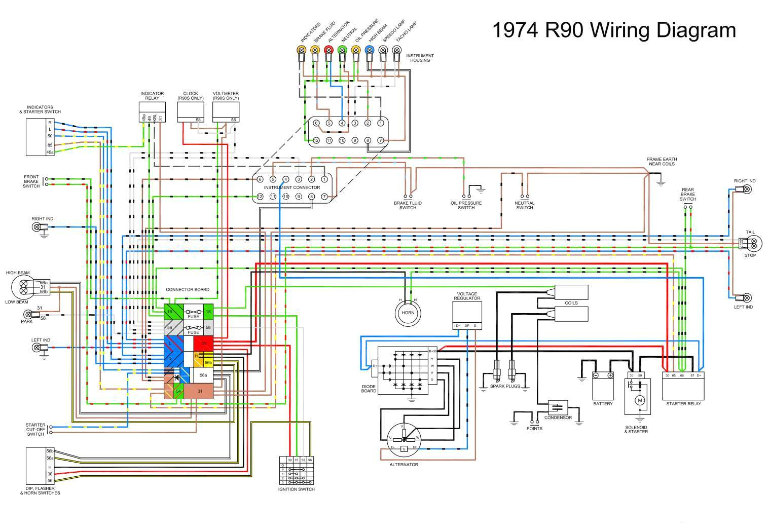Click the BATTERY component symbol

point(604,388)
